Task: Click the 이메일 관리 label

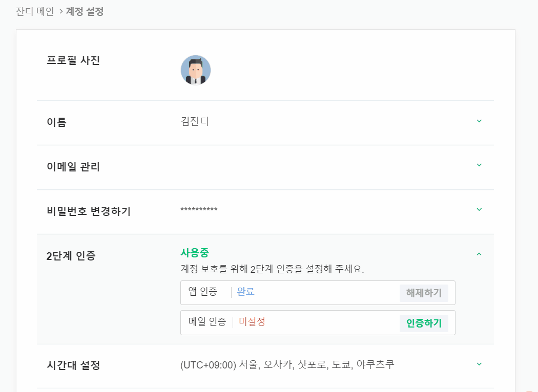Action: [73, 167]
